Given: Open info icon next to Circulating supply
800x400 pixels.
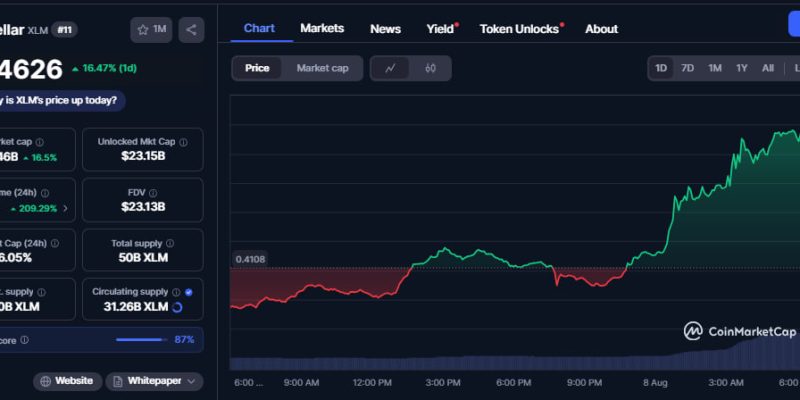Looking at the screenshot, I should tap(176, 292).
